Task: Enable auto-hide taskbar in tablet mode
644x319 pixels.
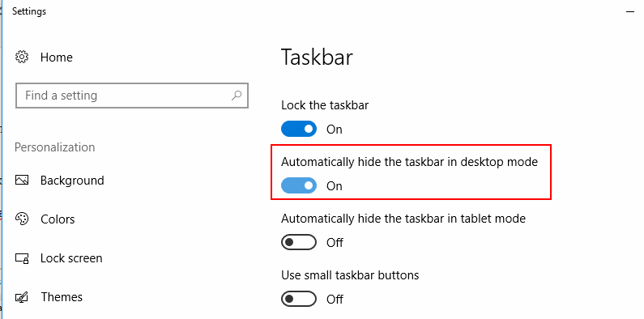Action: pos(299,242)
